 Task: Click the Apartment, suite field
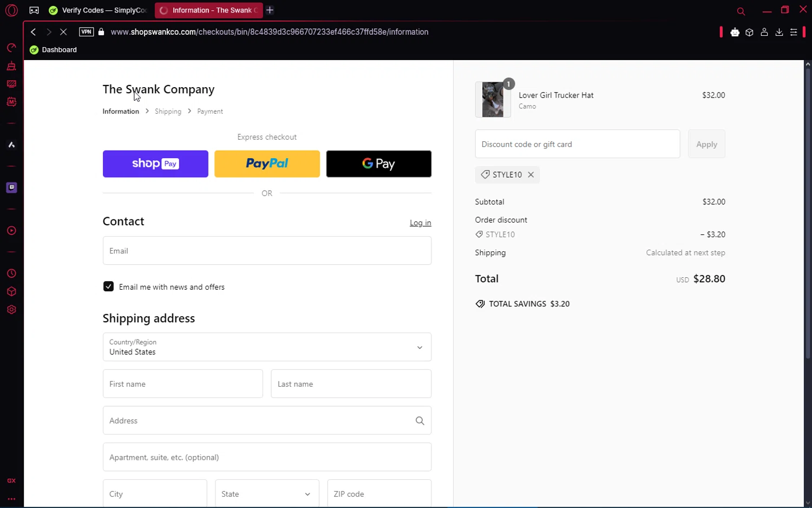tap(267, 457)
